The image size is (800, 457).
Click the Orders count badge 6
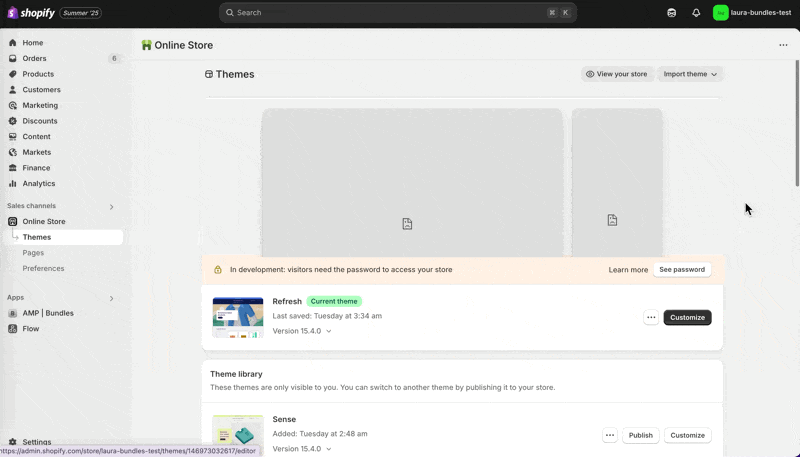pyautogui.click(x=114, y=59)
